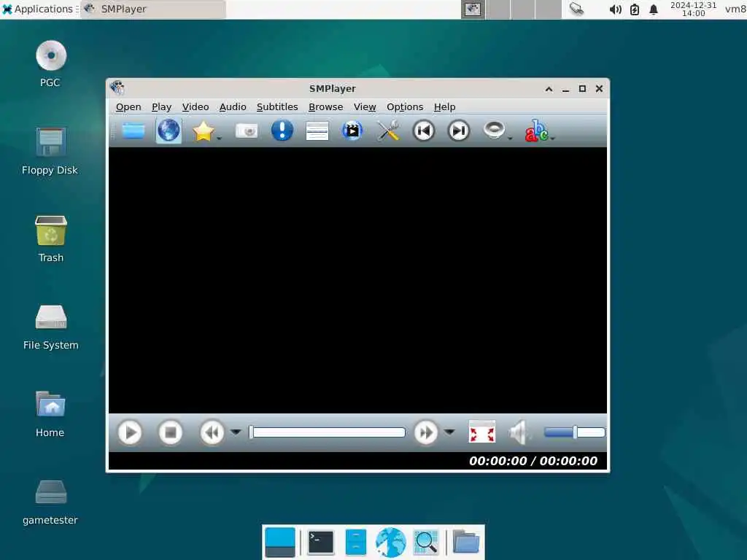Click the date and time clock
Image resolution: width=747 pixels, height=560 pixels.
(x=693, y=9)
